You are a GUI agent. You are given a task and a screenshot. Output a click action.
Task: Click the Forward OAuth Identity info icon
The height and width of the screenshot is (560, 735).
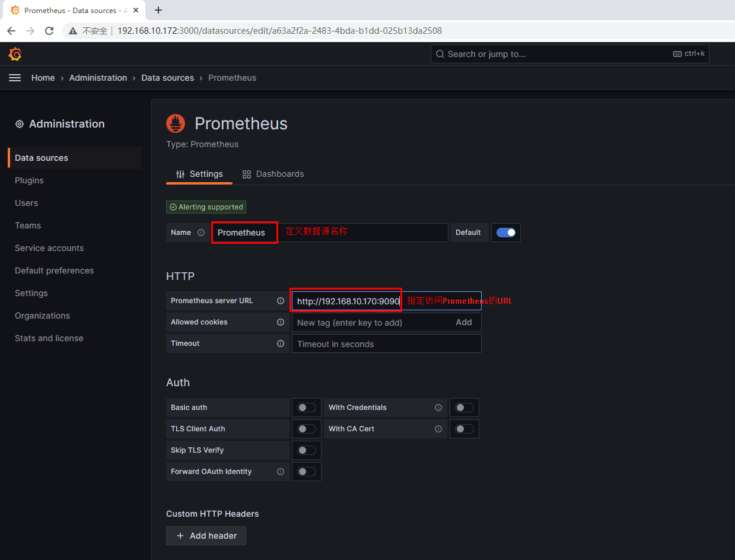pos(281,472)
